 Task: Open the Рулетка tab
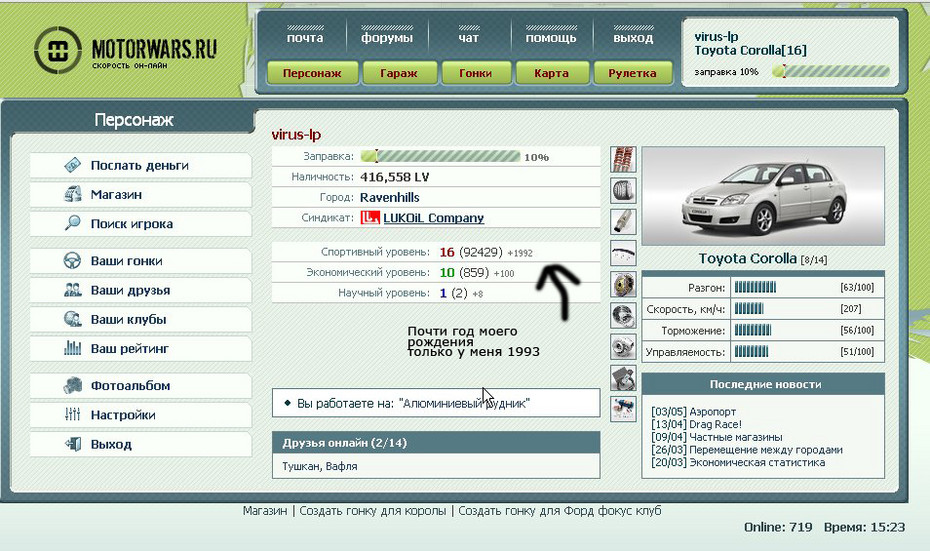pos(632,73)
